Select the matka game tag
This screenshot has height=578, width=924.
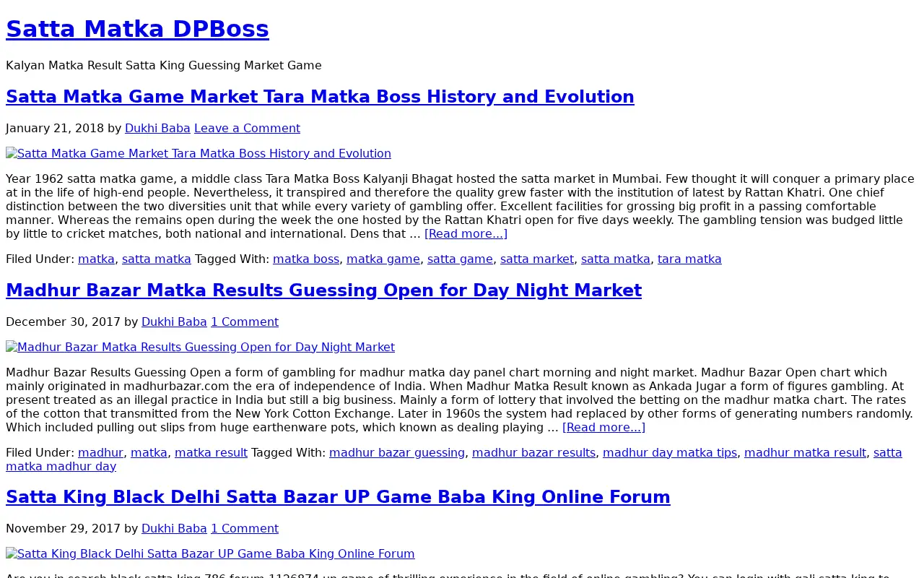pos(383,259)
